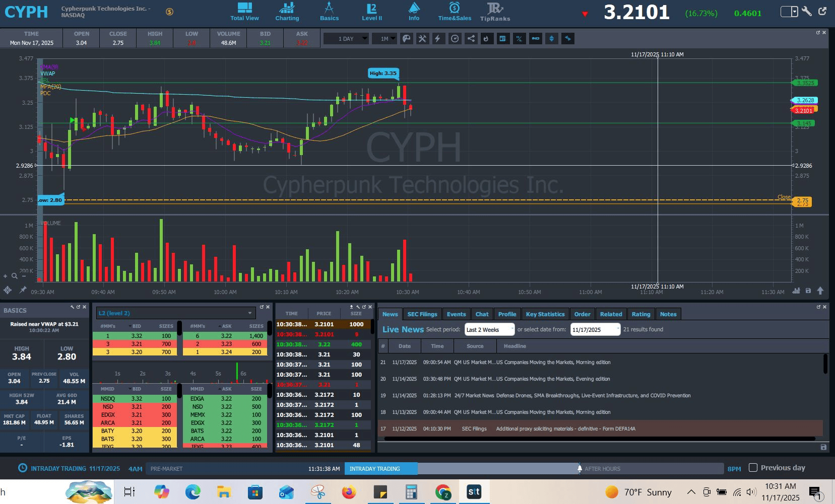
Task: Click the horizontal arrows chart icon
Action: (568, 39)
